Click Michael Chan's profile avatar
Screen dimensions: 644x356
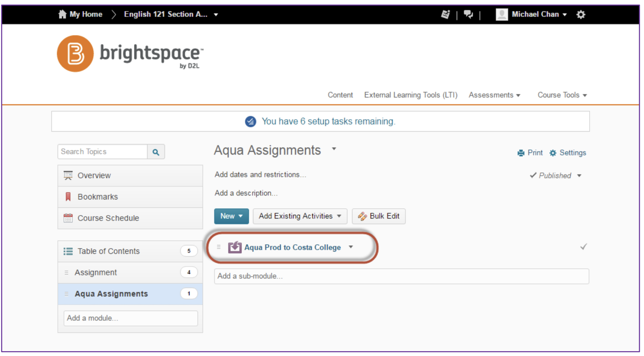502,14
